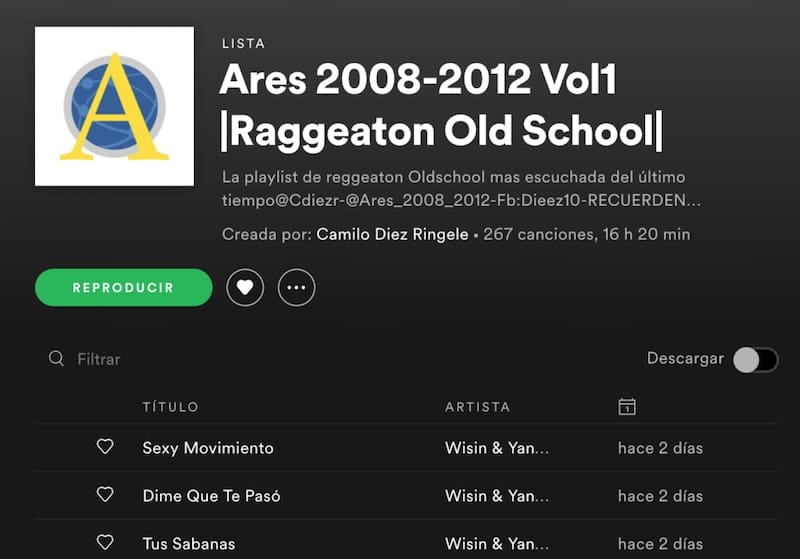Click the playlist cover art thumbnail
This screenshot has width=800, height=559.
114,106
